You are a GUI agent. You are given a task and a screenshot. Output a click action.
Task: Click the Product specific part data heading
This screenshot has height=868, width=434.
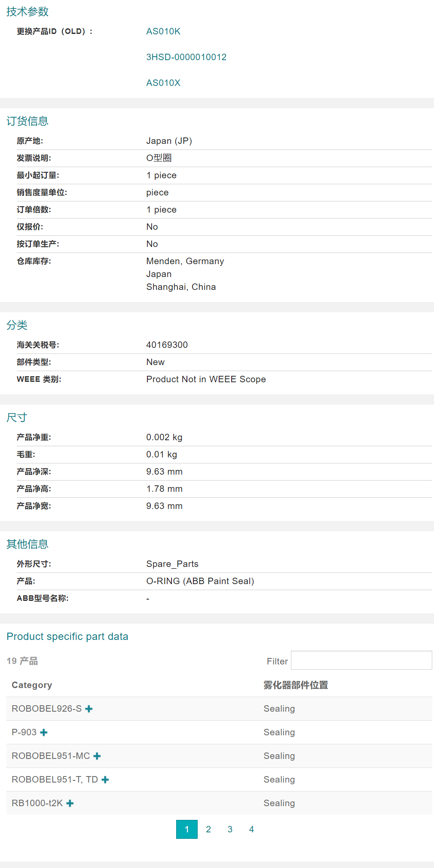67,637
